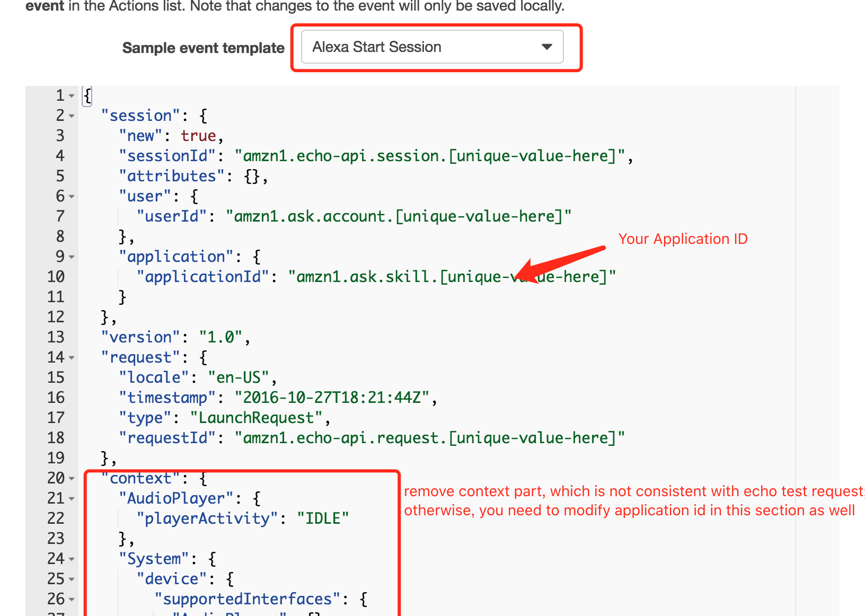The image size is (865, 616).
Task: Click the playerActivity "IDLE" value
Action: tap(323, 518)
